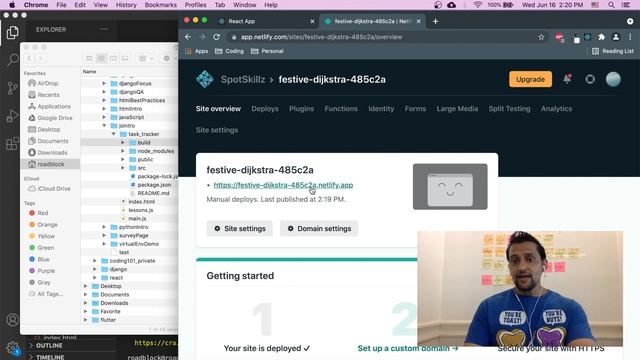640x360 pixels.
Task: Collapse the task_tracker folder
Action: click(113, 134)
